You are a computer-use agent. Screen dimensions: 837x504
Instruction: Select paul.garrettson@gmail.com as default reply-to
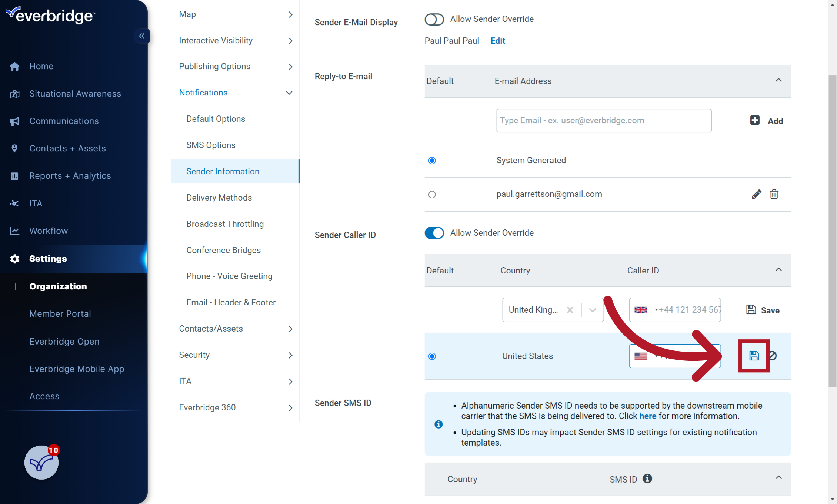(432, 195)
